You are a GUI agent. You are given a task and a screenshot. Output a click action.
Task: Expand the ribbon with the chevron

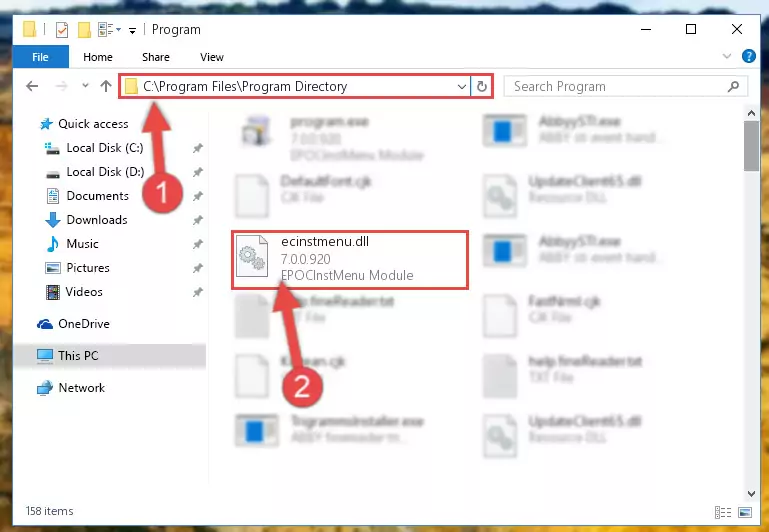pyautogui.click(x=727, y=56)
